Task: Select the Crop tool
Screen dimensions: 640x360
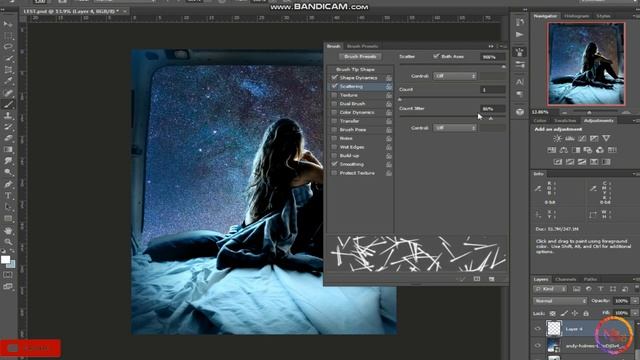Action: pyautogui.click(x=8, y=70)
